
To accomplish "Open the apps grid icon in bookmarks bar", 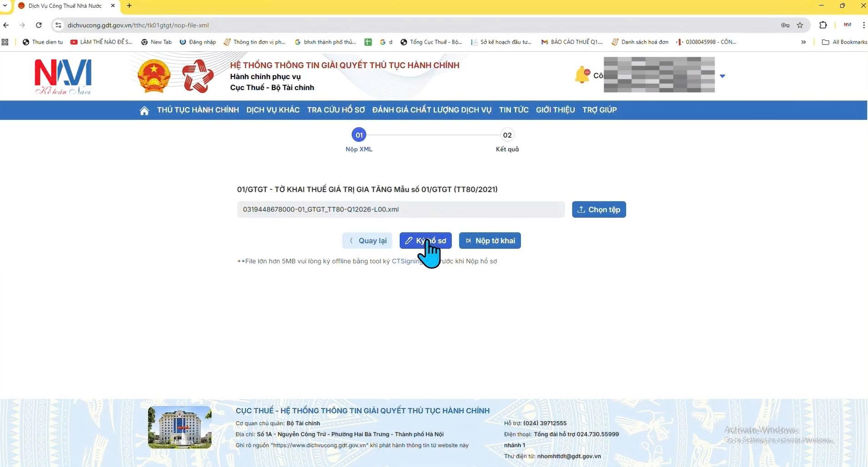I will pos(5,42).
